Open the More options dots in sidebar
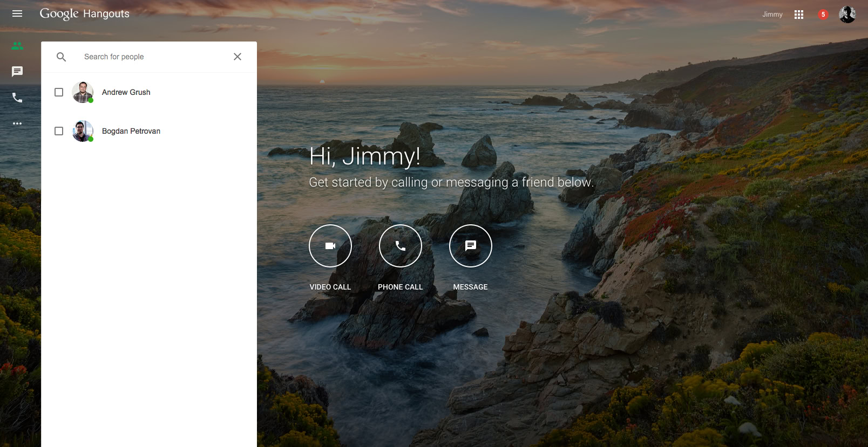The height and width of the screenshot is (447, 868). tap(17, 123)
